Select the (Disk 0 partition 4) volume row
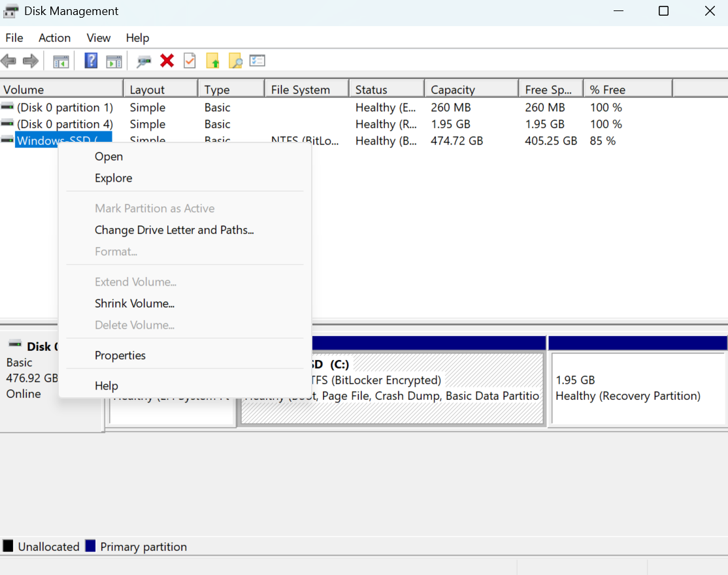The height and width of the screenshot is (575, 728). pos(65,124)
